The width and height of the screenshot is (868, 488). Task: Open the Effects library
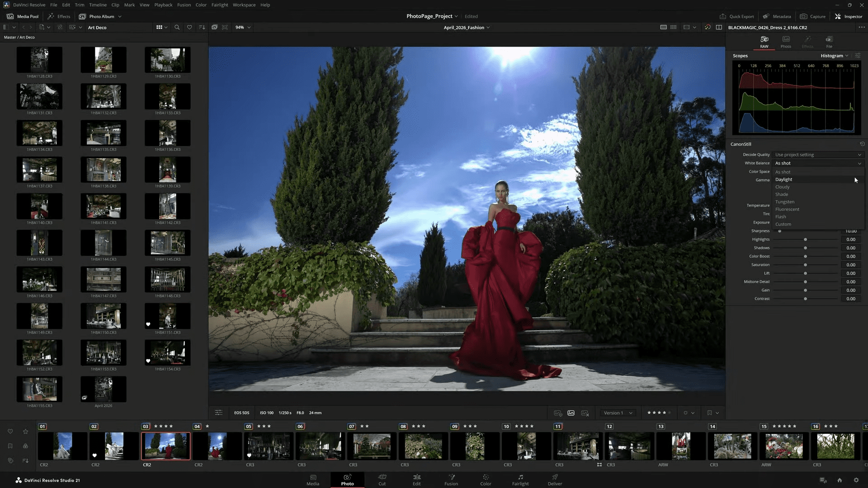click(x=59, y=16)
